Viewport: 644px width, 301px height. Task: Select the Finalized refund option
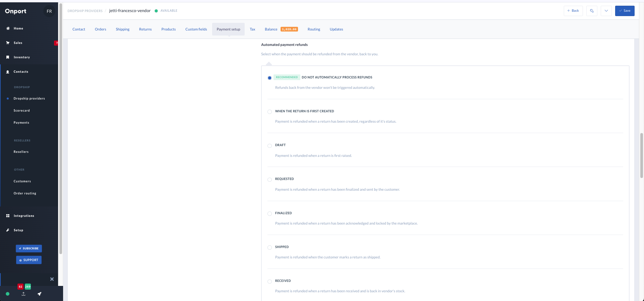point(269,214)
